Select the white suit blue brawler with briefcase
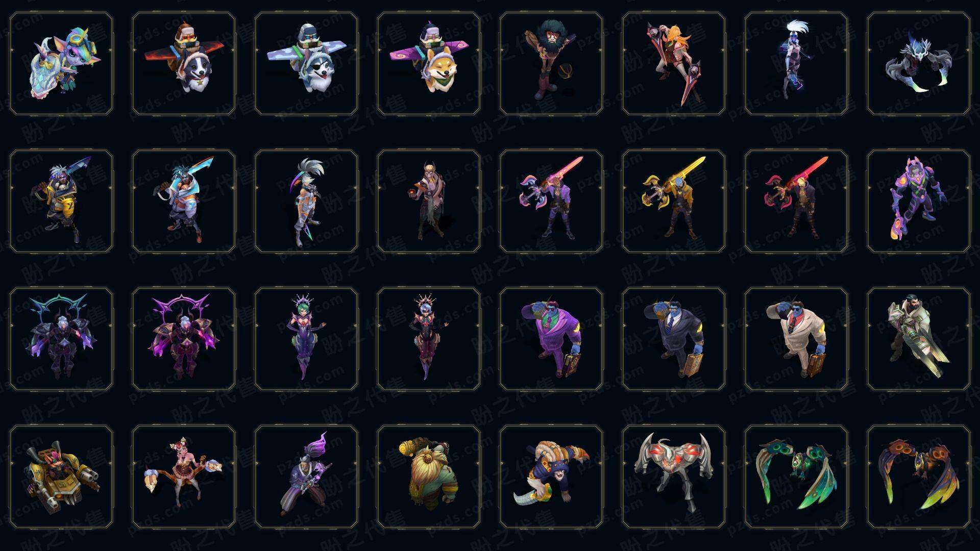Screen dimensions: 980x551 (796, 339)
